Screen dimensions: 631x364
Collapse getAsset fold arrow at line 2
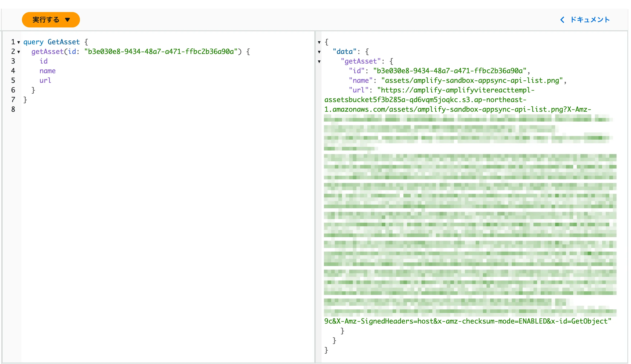(x=19, y=52)
